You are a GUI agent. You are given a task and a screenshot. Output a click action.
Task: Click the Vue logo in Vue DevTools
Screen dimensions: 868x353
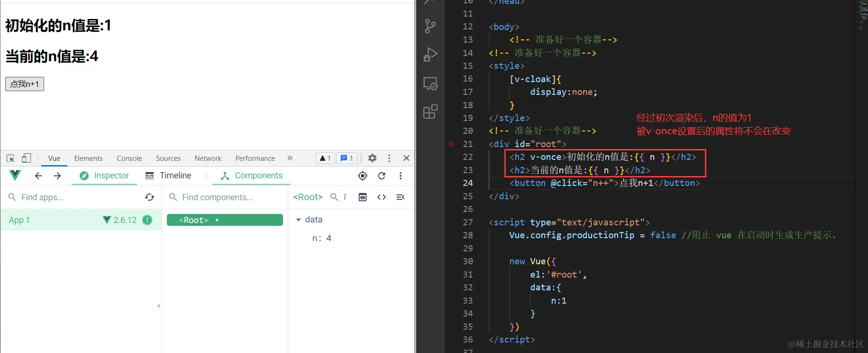[15, 176]
